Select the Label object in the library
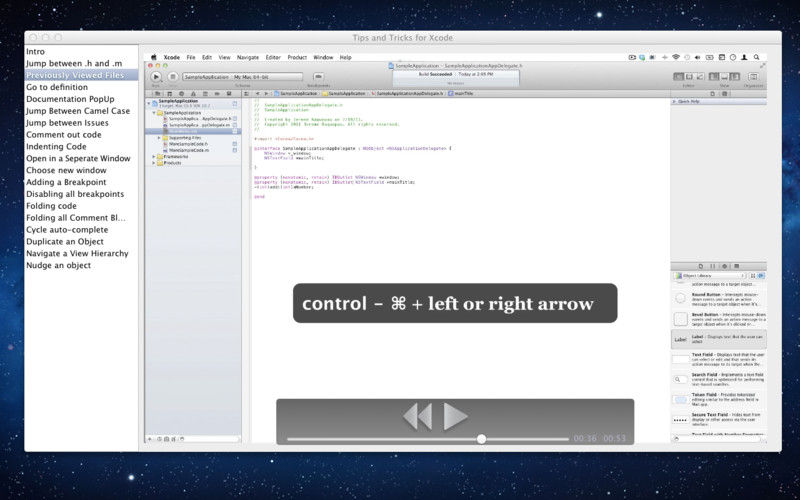 point(718,339)
